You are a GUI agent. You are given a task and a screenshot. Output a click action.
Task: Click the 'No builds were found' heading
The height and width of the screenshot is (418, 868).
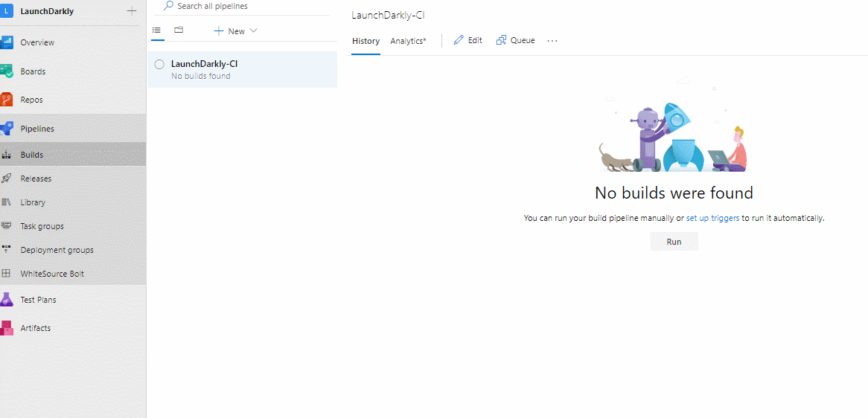(x=674, y=193)
